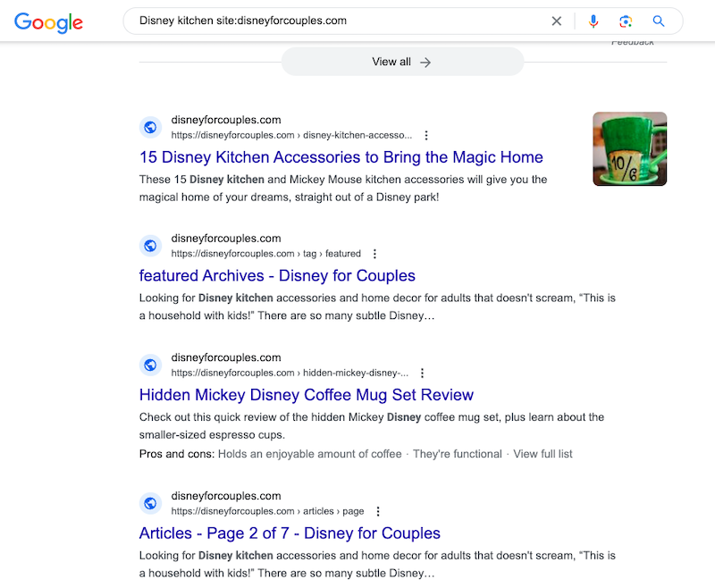Viewport: 715px width, 588px height.
Task: Open three-dot menu beside Hidden Mickey review
Action: 422,373
